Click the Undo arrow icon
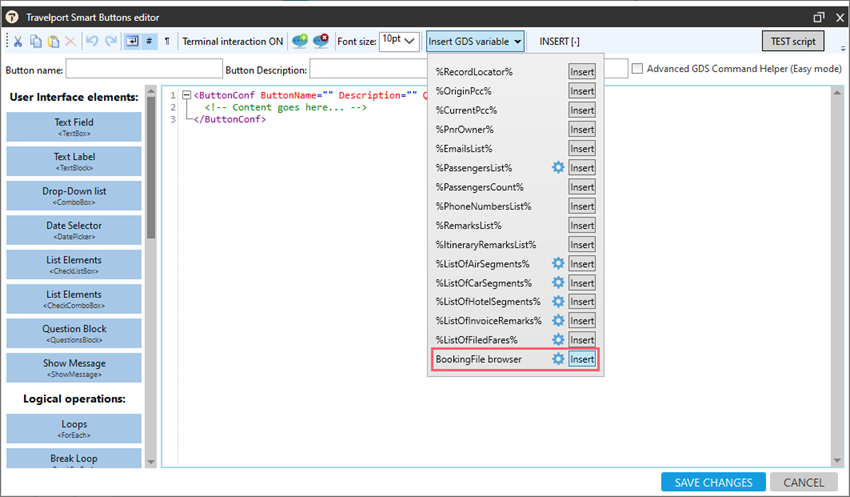This screenshot has height=497, width=850. point(92,41)
